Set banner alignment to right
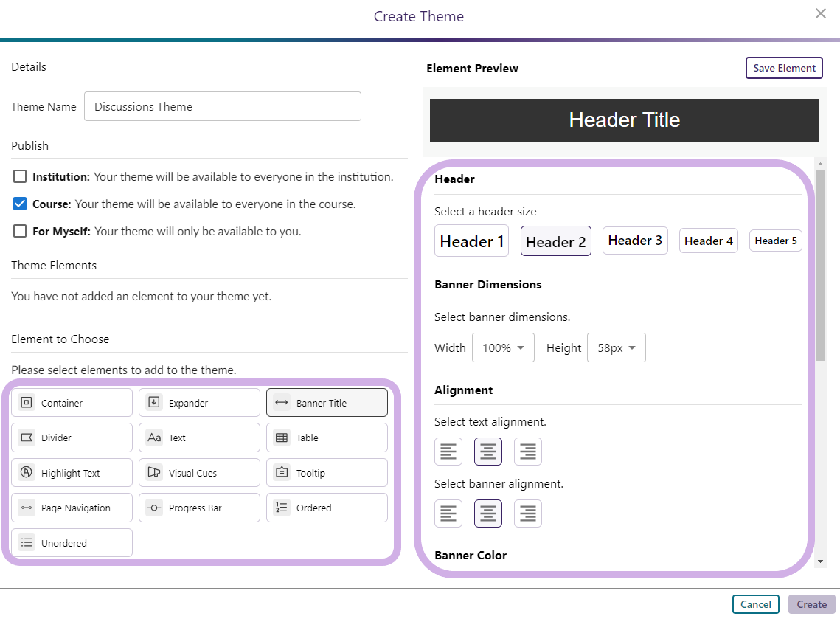 (x=528, y=513)
